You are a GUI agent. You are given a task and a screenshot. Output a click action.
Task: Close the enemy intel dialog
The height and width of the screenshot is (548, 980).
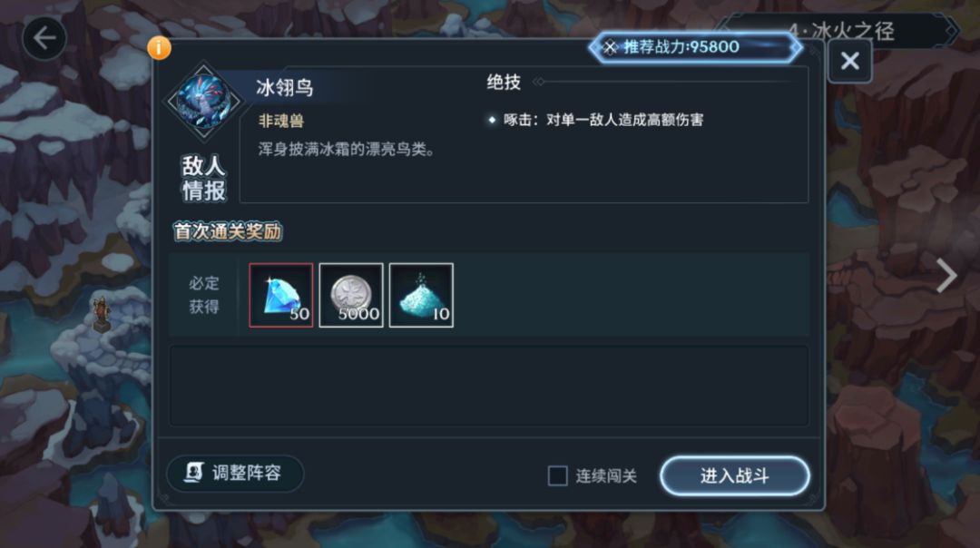point(849,61)
